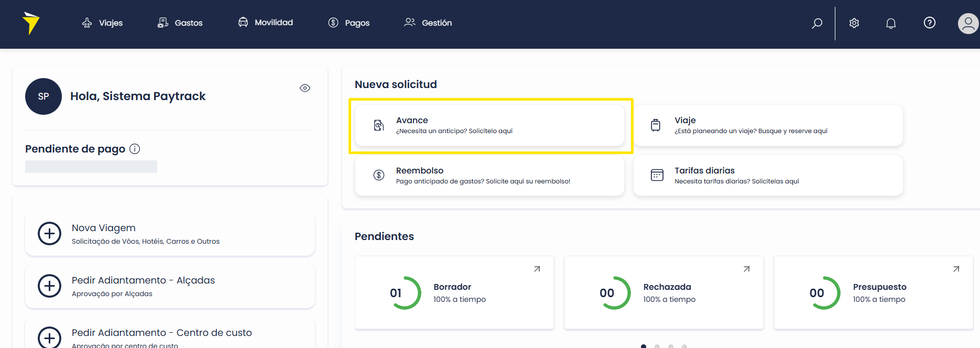The height and width of the screenshot is (348, 980).
Task: Click the Viaje luggage icon
Action: [656, 125]
